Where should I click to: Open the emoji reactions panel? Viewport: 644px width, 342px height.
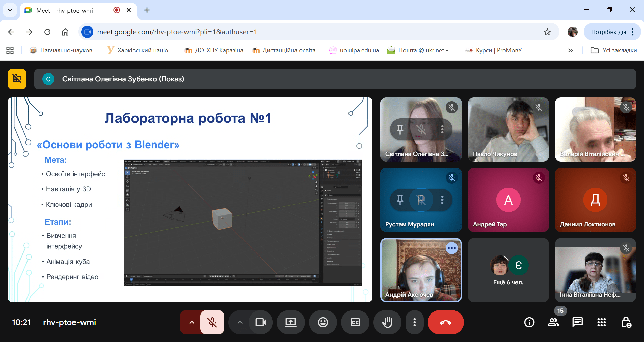(x=323, y=322)
